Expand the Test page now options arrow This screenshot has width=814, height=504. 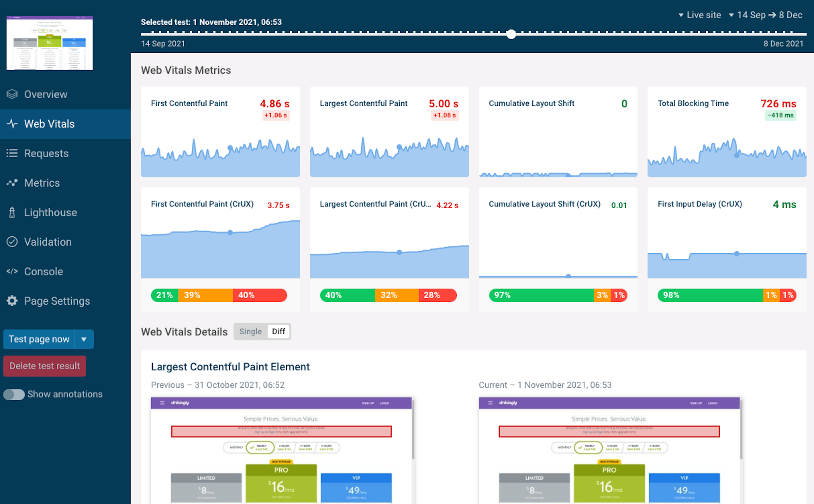[x=84, y=339]
